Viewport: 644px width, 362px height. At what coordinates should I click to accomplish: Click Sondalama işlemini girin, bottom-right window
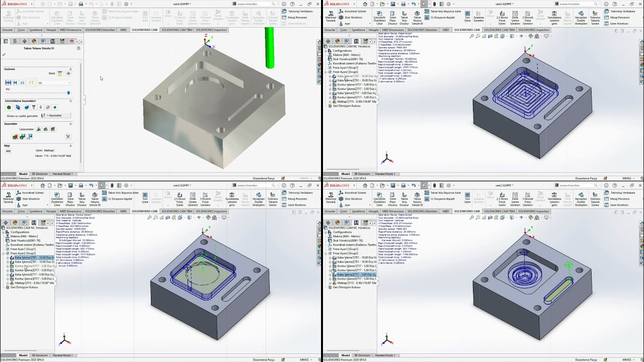[554, 198]
